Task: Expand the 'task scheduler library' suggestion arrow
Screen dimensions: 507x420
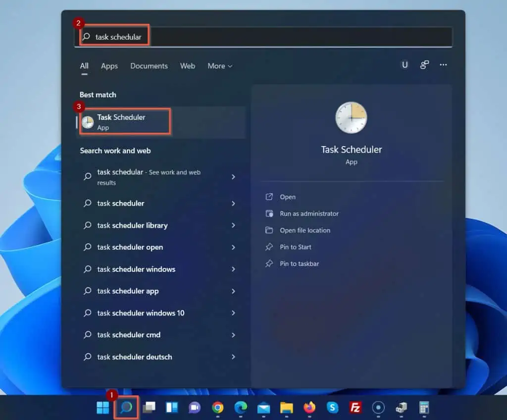Action: pyautogui.click(x=233, y=225)
